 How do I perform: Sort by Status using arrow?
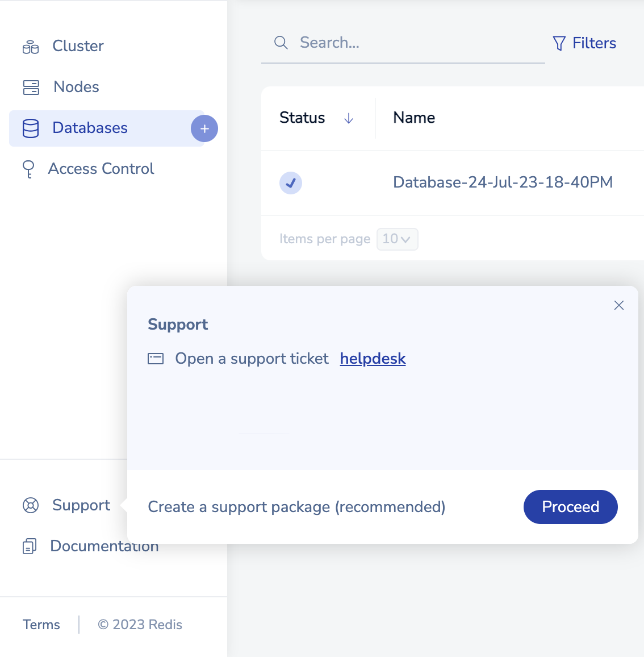[x=348, y=119]
